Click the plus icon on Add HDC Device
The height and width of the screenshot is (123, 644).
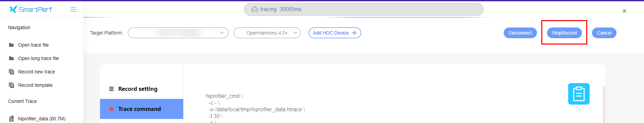(354, 33)
